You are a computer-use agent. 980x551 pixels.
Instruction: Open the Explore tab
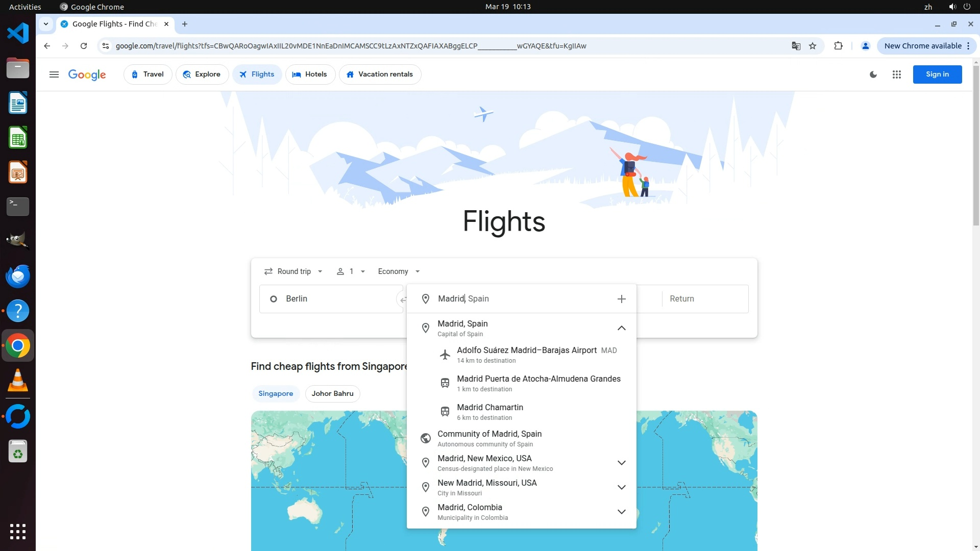coord(202,74)
